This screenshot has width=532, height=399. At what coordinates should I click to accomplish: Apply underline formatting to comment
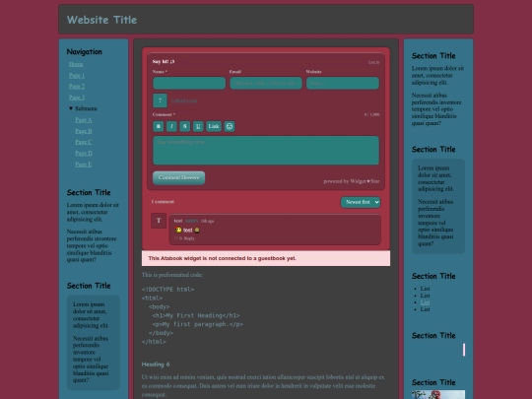click(198, 126)
